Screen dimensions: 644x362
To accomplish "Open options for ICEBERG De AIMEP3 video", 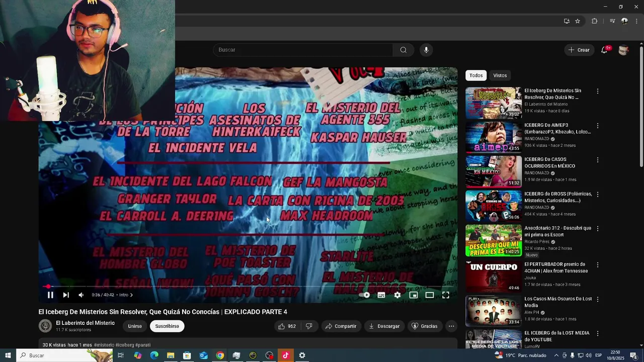I will 598,126.
